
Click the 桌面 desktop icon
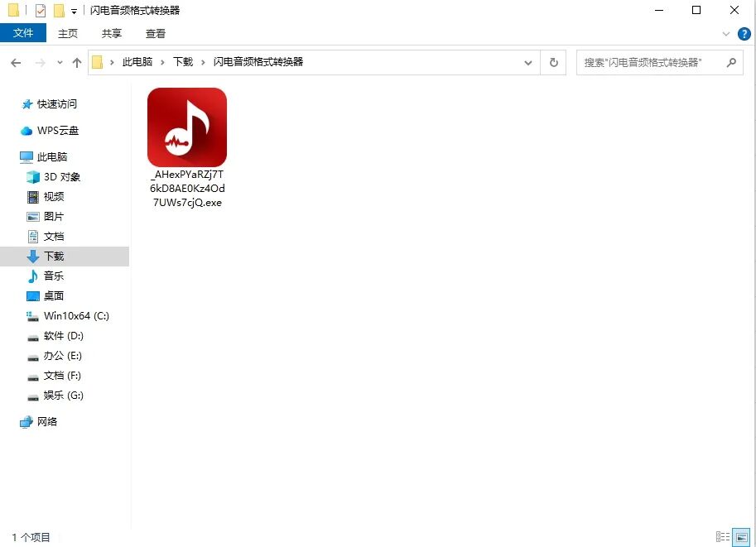[x=33, y=296]
